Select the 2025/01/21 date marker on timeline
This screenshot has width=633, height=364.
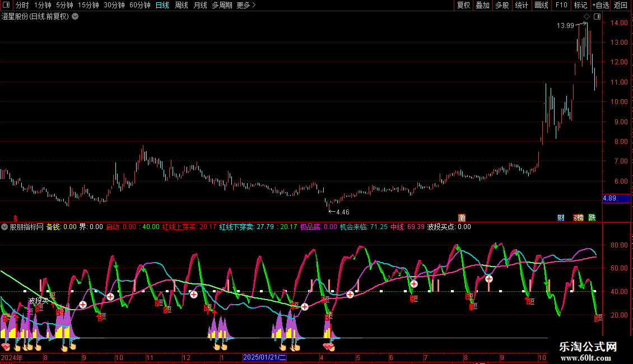pos(264,357)
